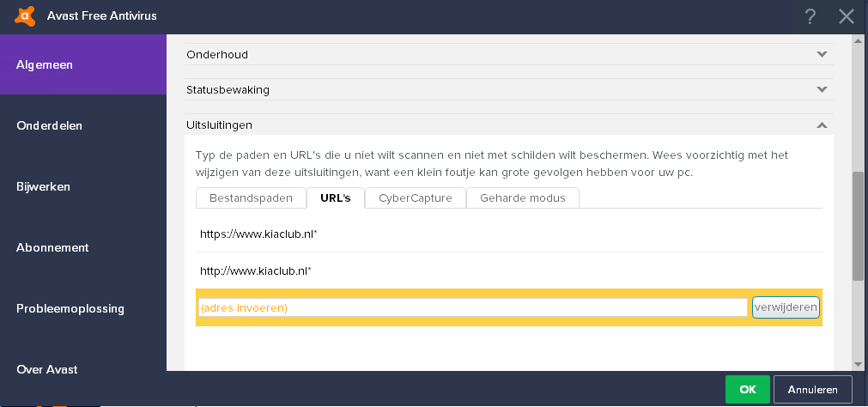Screen dimensions: 868x407
Task: Select the http://www.kiaclub.nl* exclusion entry
Action: 509,270
